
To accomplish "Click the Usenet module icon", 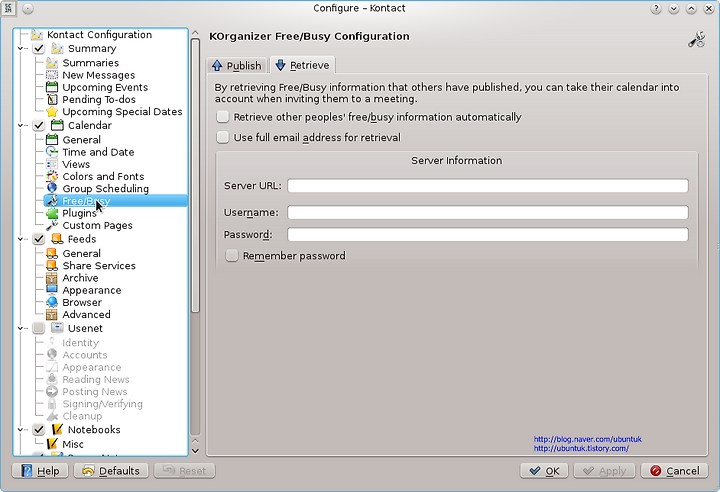I will 57,328.
